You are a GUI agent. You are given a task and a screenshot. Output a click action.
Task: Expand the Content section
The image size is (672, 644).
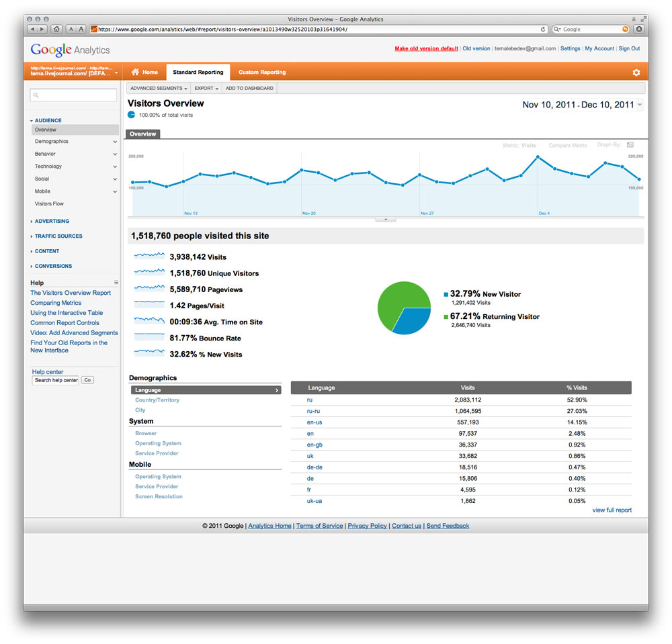[44, 251]
